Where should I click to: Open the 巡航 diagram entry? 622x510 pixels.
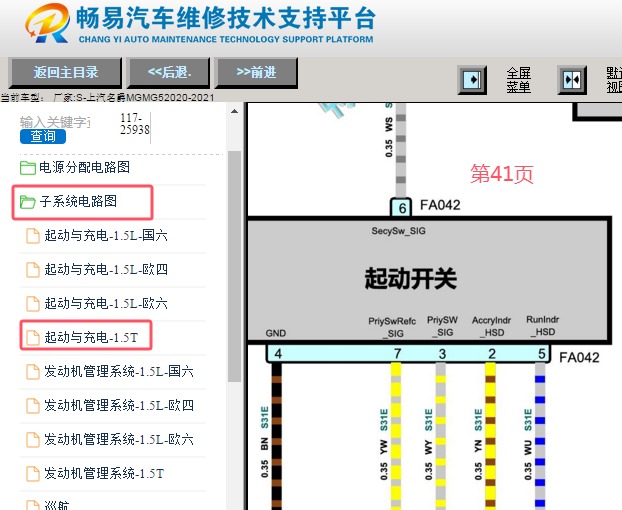point(56,505)
